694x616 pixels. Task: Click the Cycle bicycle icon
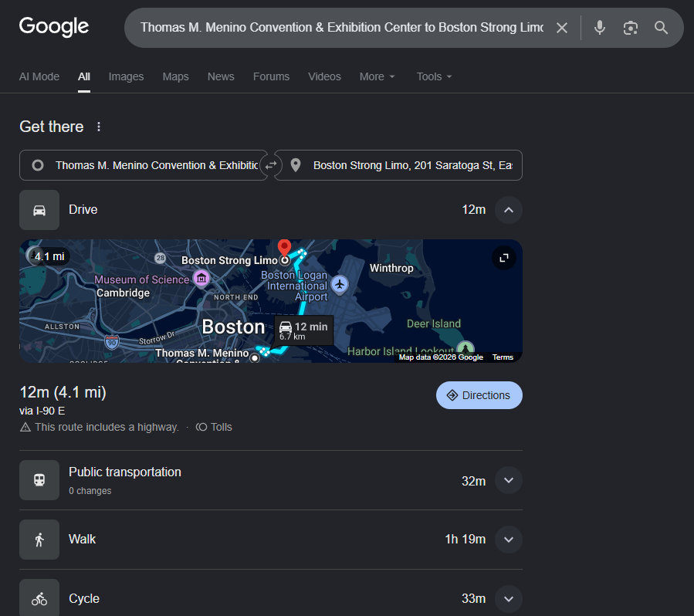click(39, 598)
